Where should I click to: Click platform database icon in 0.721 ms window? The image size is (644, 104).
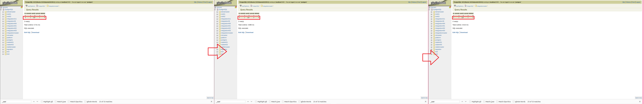click(x=5, y=38)
